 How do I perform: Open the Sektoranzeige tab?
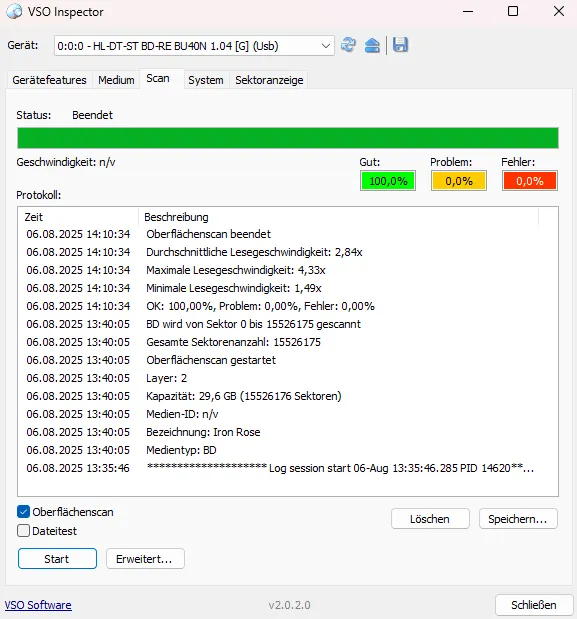(x=269, y=80)
